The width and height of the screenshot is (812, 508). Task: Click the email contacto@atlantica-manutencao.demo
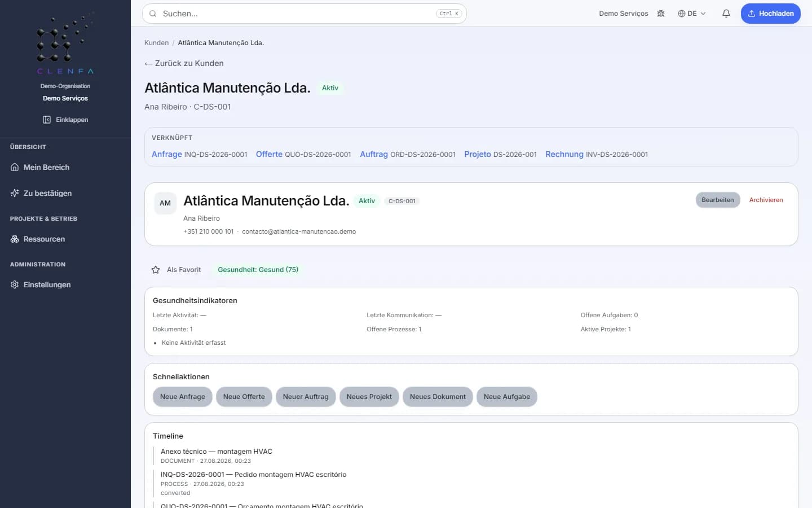click(299, 231)
